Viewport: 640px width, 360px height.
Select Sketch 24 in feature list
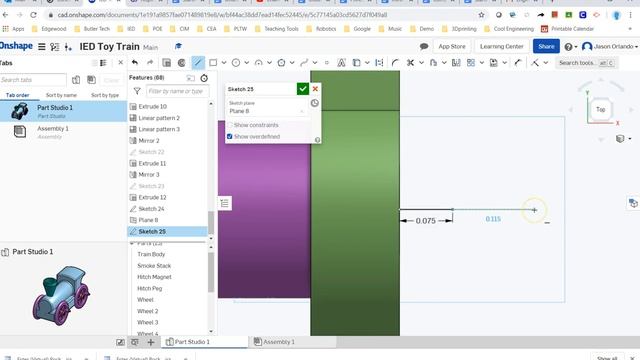168,209
